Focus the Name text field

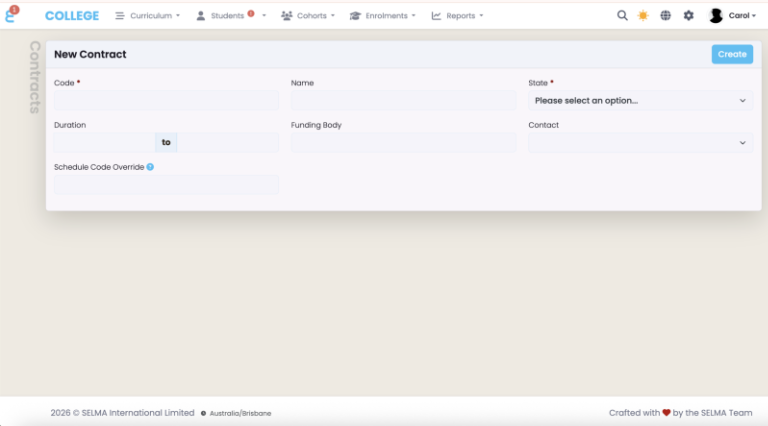click(x=403, y=100)
